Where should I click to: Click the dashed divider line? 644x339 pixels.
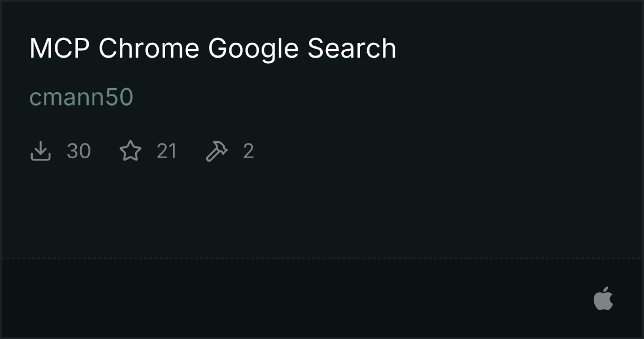322,259
